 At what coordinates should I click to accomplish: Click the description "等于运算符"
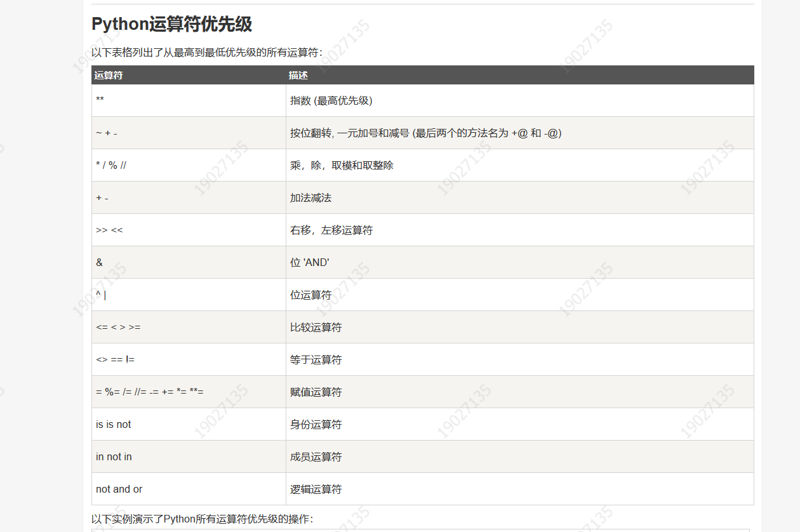coord(316,359)
